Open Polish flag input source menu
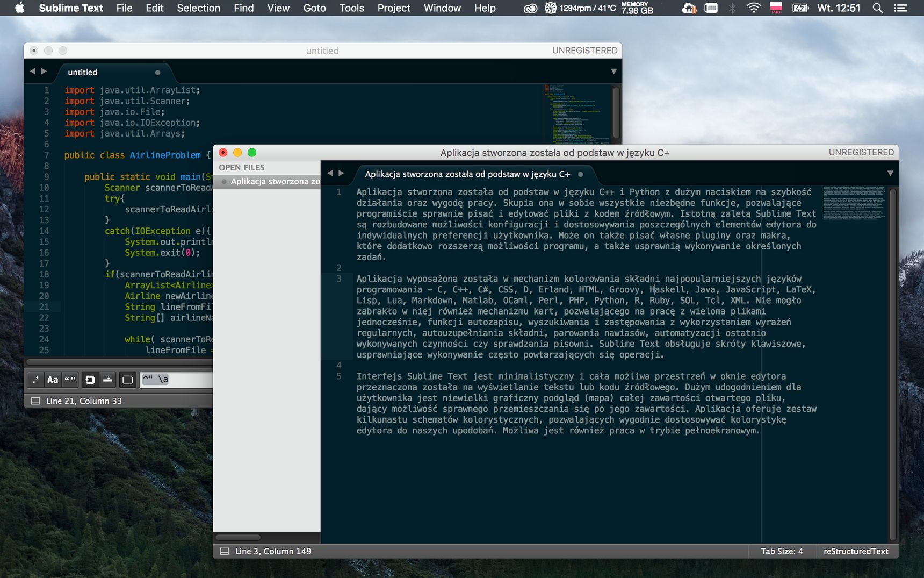 776,8
